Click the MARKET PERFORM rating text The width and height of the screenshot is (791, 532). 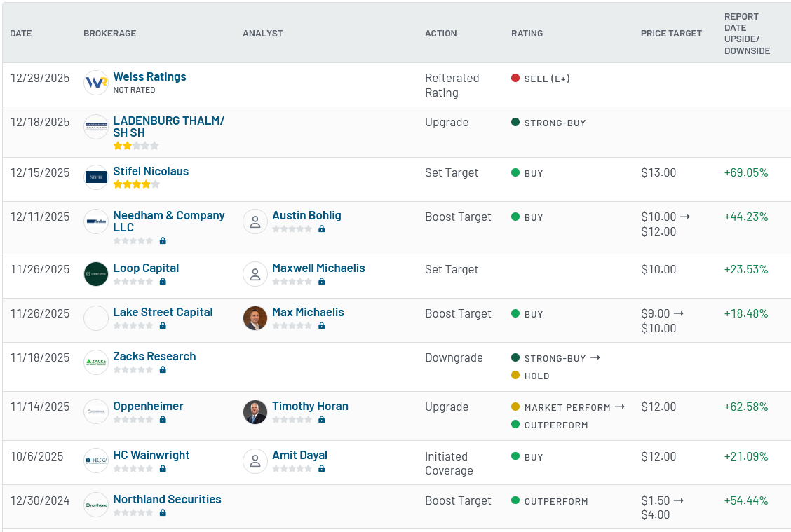(x=567, y=407)
